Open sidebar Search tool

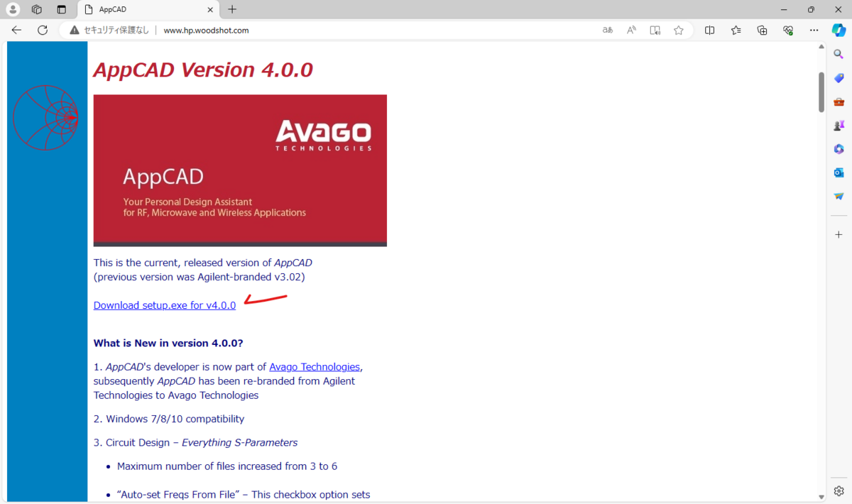pos(839,54)
